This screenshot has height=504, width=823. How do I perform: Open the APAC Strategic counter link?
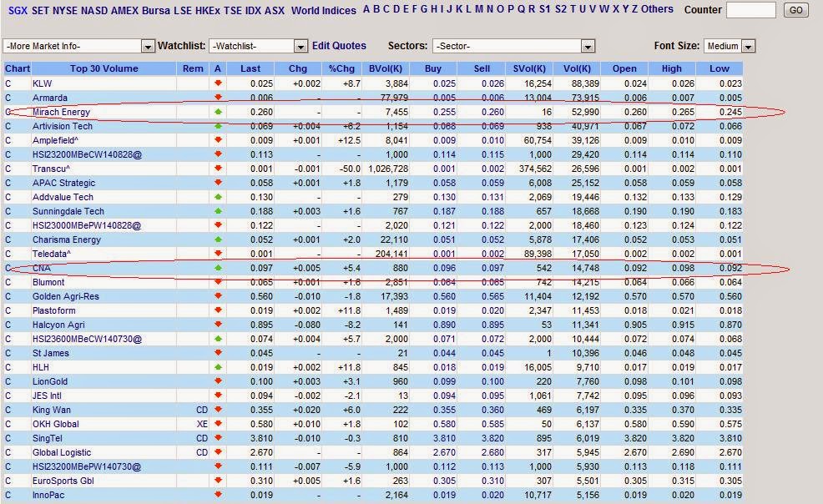(x=64, y=183)
